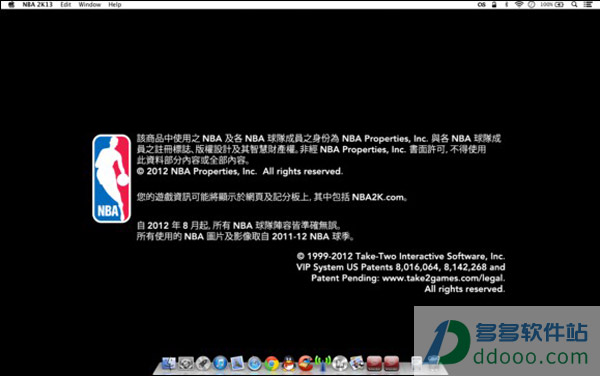The width and height of the screenshot is (600, 376).
Task: Open the Preview app in Dock
Action: click(237, 363)
